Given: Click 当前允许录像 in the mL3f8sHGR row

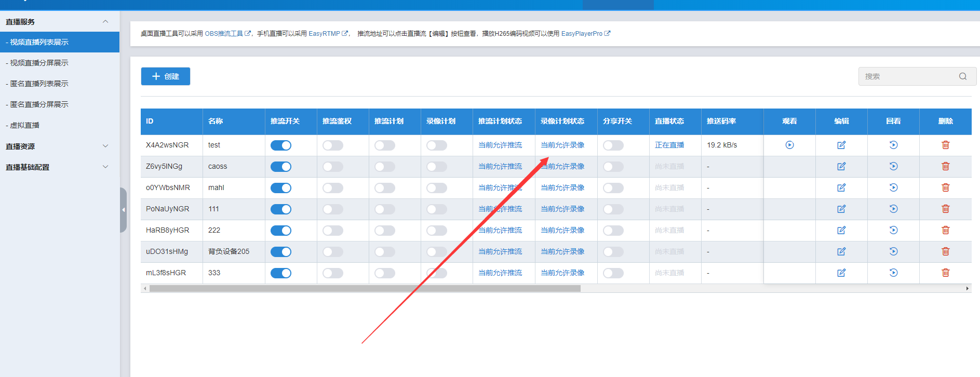Looking at the screenshot, I should [x=562, y=273].
